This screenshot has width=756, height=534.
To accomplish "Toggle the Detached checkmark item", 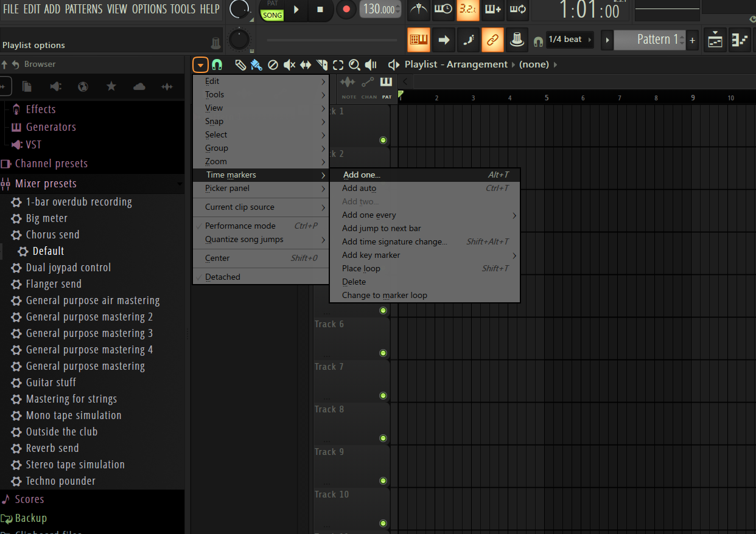I will tap(261, 277).
